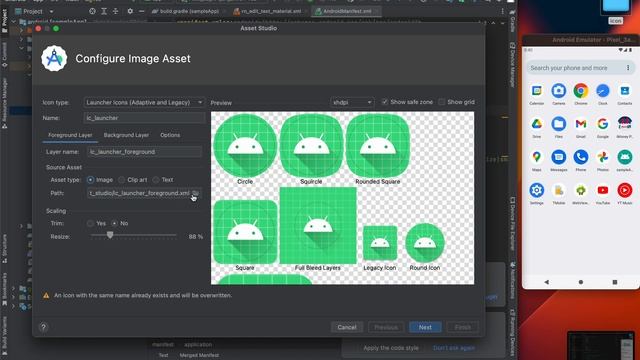The width and height of the screenshot is (640, 360).
Task: Click the Select Opened File target icon
Action: pyautogui.click(x=92, y=11)
